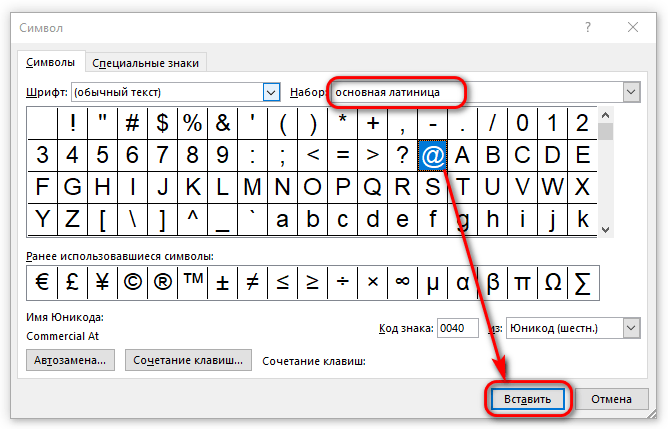
Task: Expand the Набор subset dropdown
Action: (631, 92)
